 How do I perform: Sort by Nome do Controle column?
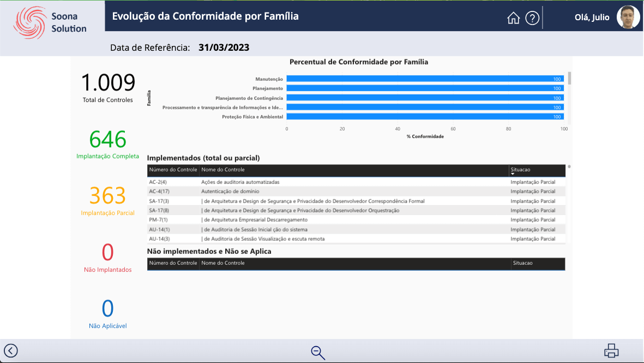(223, 170)
